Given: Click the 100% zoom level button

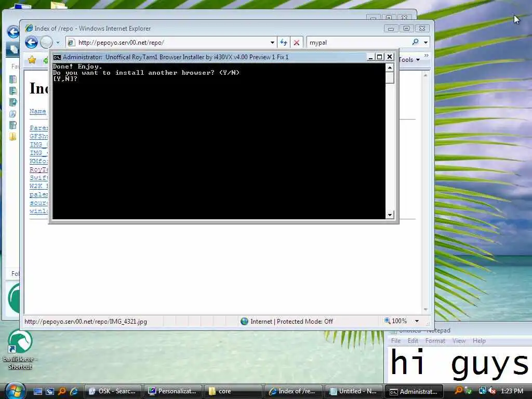Looking at the screenshot, I should (395, 321).
